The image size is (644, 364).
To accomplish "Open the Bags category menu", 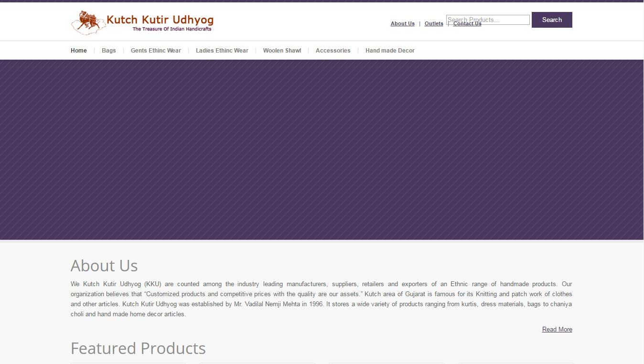I will 108,51.
